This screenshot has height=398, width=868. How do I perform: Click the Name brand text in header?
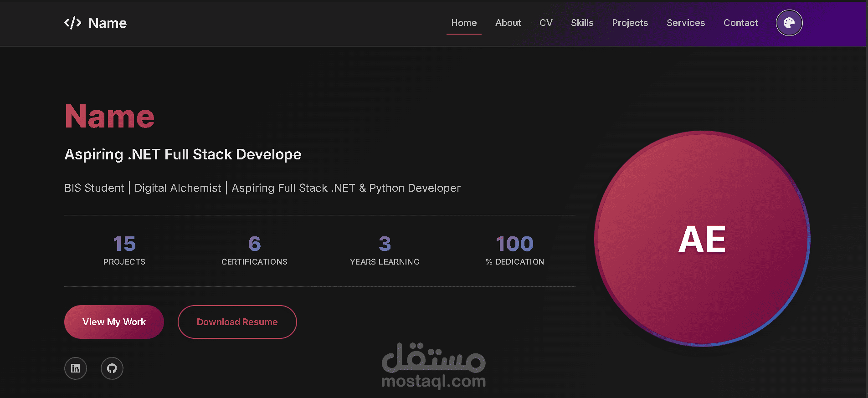[x=108, y=23]
